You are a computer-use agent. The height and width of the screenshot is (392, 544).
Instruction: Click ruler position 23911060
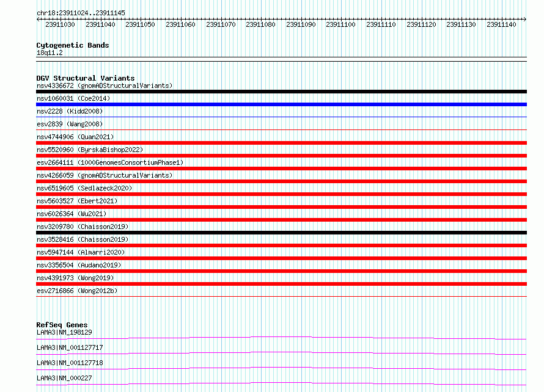coord(180,24)
